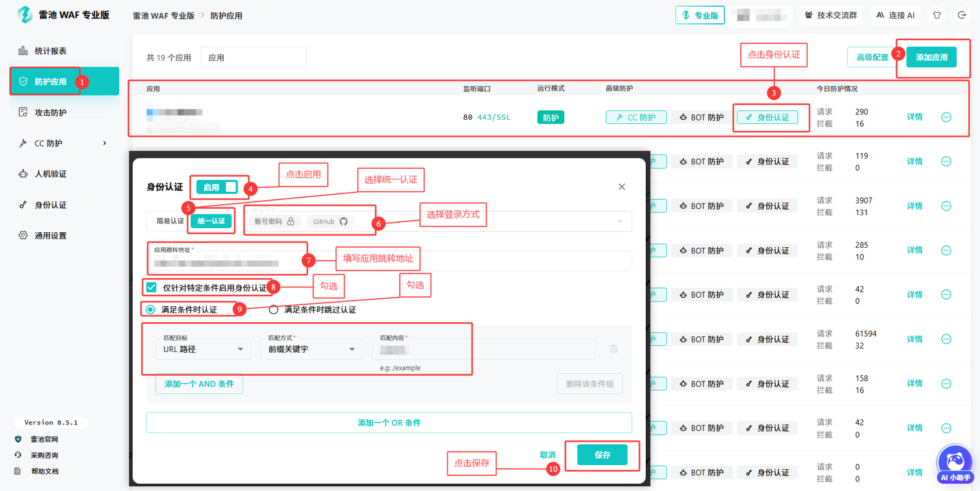
Task: Open more options for the 290 requests row
Action: point(946,117)
